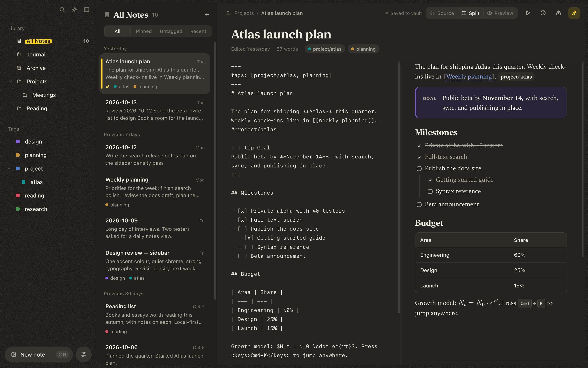Check Syntax reference checkbox
588x368 pixels.
[430, 192]
